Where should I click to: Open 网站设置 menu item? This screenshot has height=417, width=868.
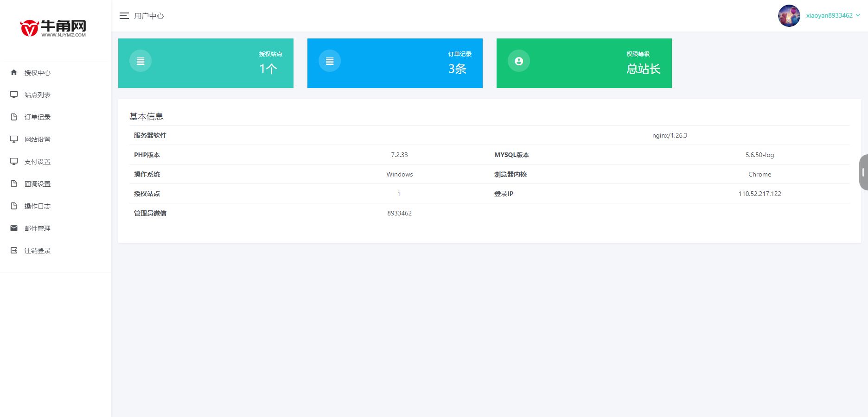(56, 139)
